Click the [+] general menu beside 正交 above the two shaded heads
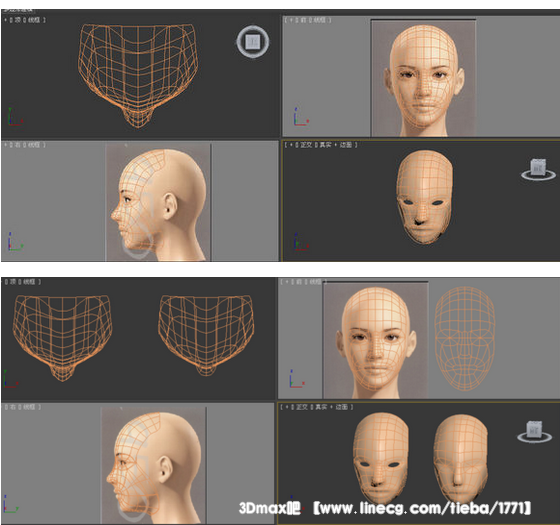The height and width of the screenshot is (525, 560). [288, 407]
